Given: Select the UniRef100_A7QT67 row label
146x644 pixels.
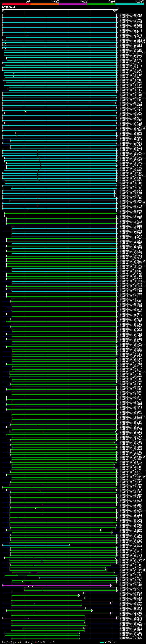Looking at the screenshot, I should (x=131, y=82).
